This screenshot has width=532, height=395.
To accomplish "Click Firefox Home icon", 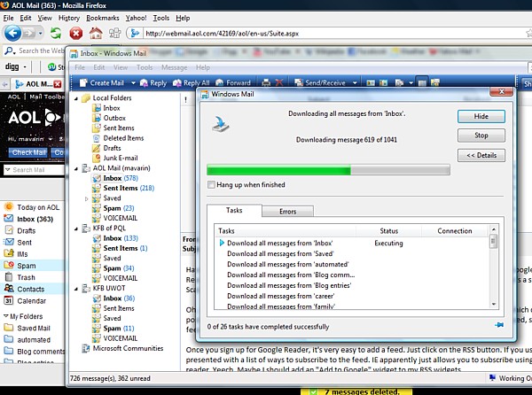I will click(96, 33).
